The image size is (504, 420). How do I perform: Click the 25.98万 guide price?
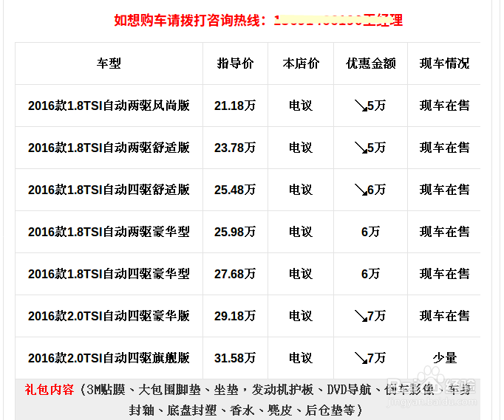[235, 232]
